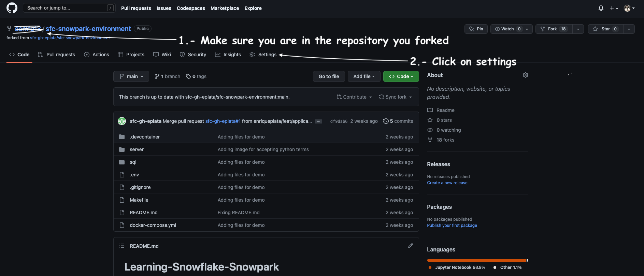Expand the Star lists dropdown arrow
Image resolution: width=644 pixels, height=276 pixels.
(x=629, y=29)
